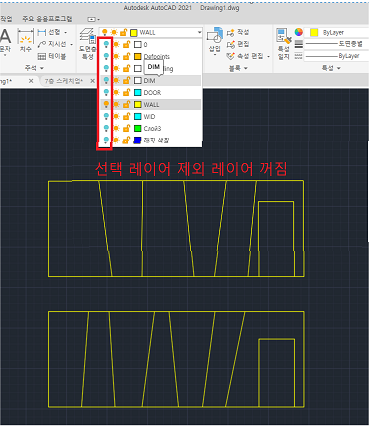Viewport: 370px width, 427px height.
Task: Turn on the DOOR layer bulb
Action: (106, 92)
